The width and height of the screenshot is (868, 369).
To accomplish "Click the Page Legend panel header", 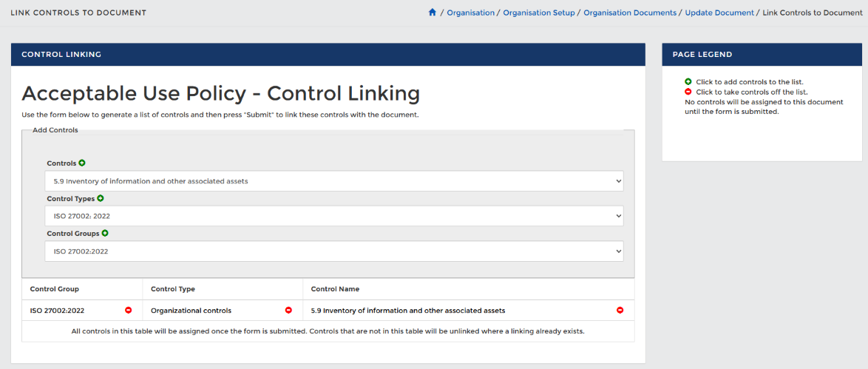I will click(x=762, y=54).
